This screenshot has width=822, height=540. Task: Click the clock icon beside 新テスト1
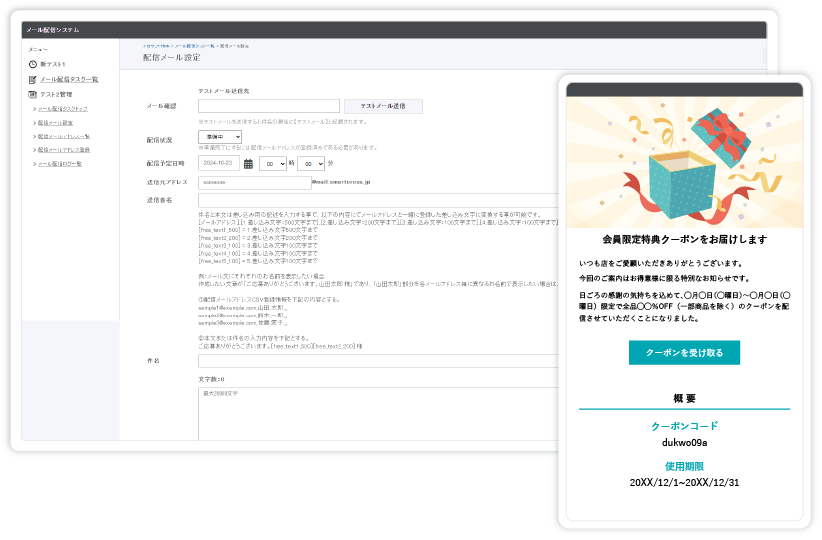coord(32,64)
